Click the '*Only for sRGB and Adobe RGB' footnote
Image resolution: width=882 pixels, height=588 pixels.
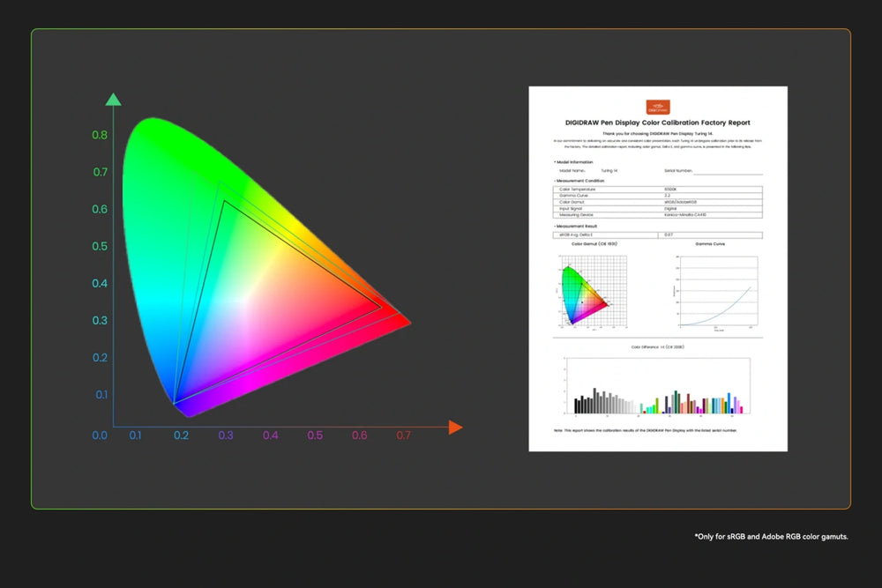(x=771, y=537)
